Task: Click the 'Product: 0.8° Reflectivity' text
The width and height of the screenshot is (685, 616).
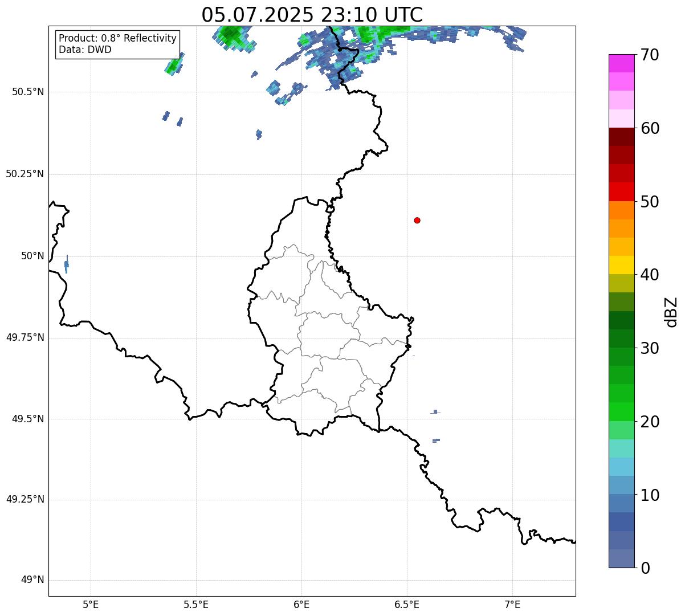Action: [118, 38]
